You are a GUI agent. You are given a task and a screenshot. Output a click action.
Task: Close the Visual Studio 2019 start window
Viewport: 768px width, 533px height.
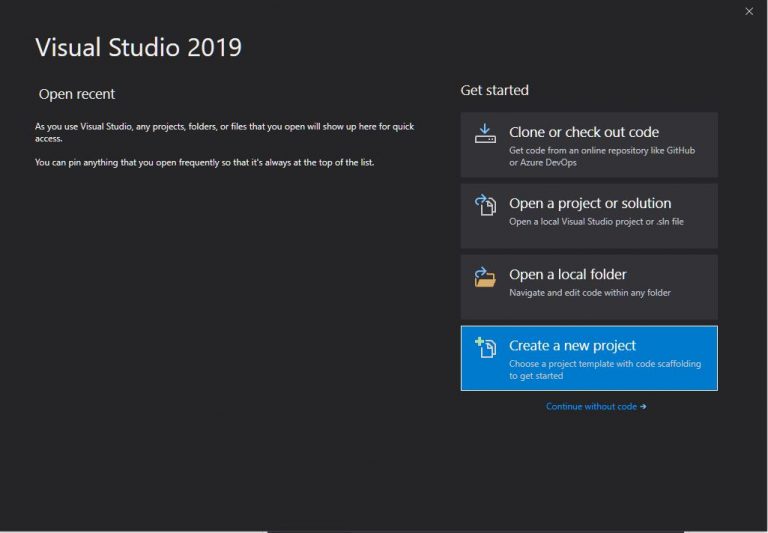(x=749, y=11)
